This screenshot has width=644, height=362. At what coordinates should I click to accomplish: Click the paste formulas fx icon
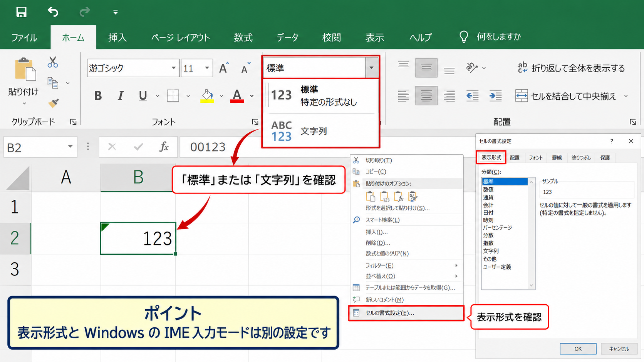pos(399,197)
